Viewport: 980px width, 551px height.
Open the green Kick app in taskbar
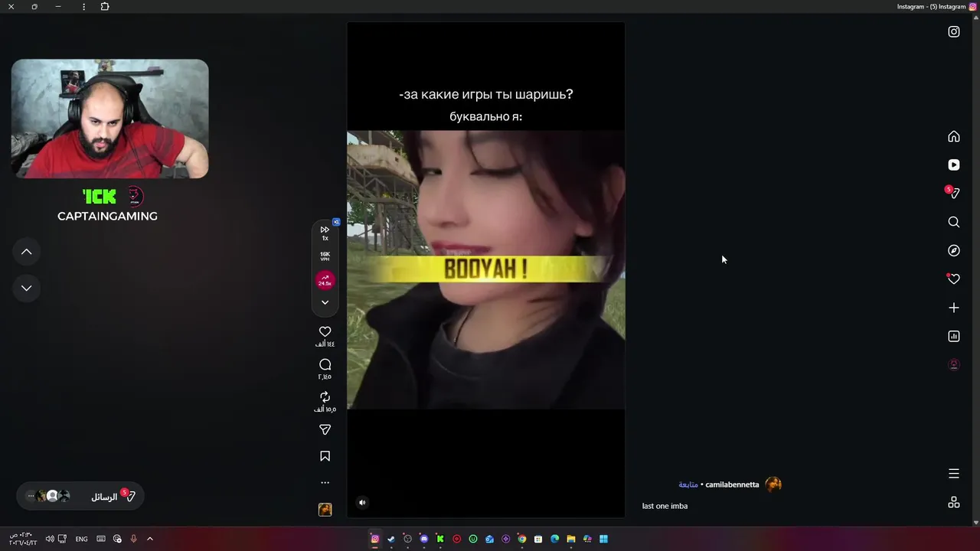[440, 539]
